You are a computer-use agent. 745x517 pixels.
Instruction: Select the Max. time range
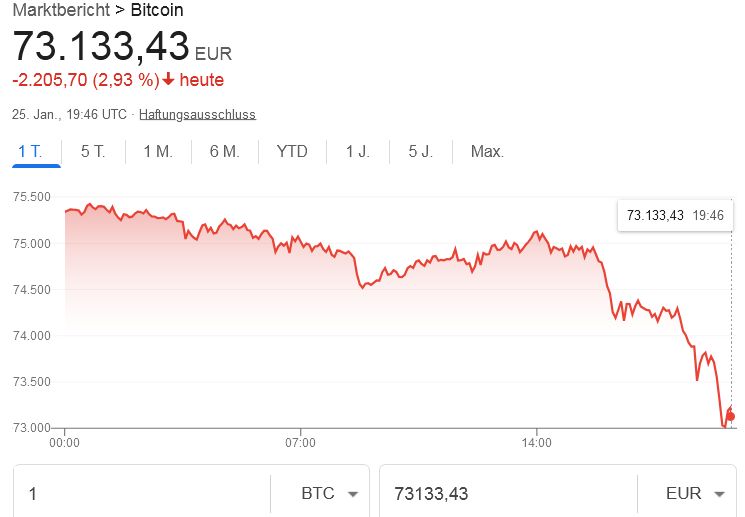(487, 152)
